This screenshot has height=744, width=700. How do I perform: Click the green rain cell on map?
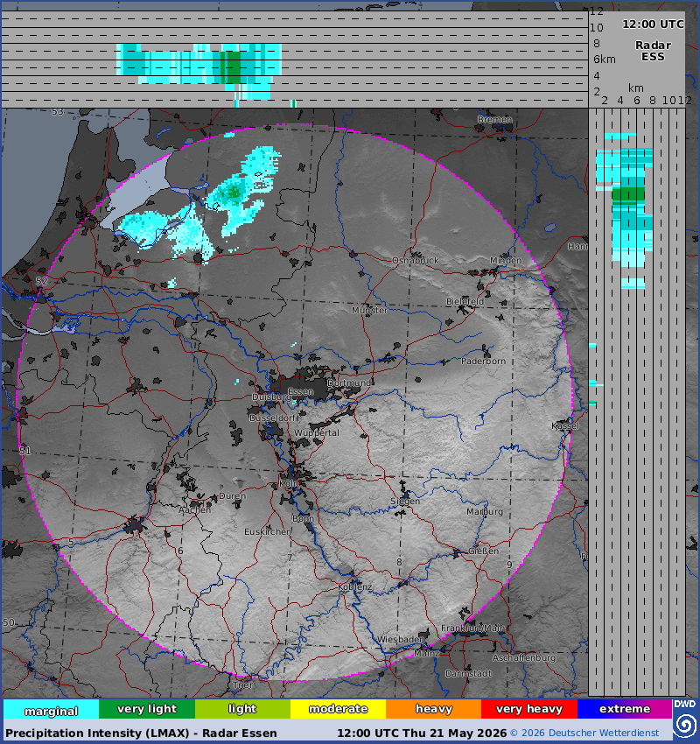[x=234, y=193]
